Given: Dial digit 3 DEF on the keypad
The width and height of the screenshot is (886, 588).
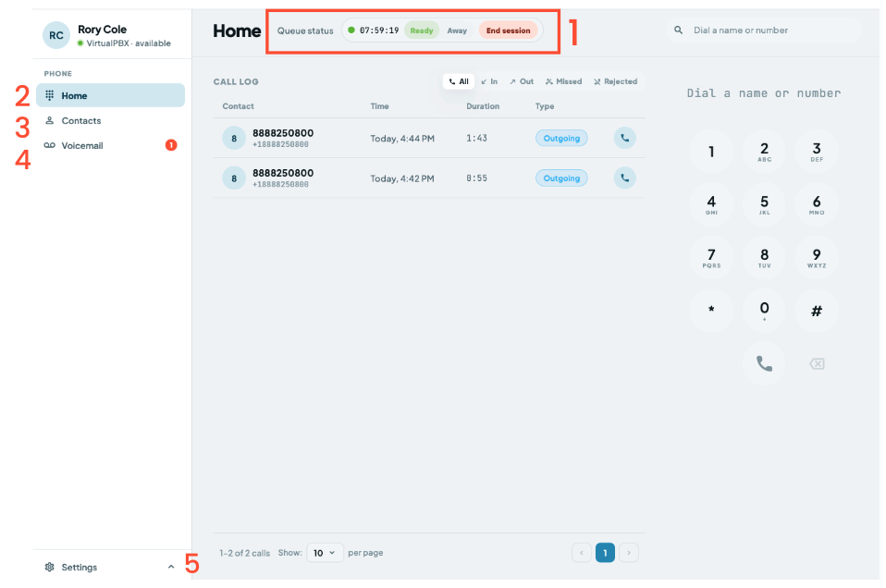Looking at the screenshot, I should (x=817, y=152).
